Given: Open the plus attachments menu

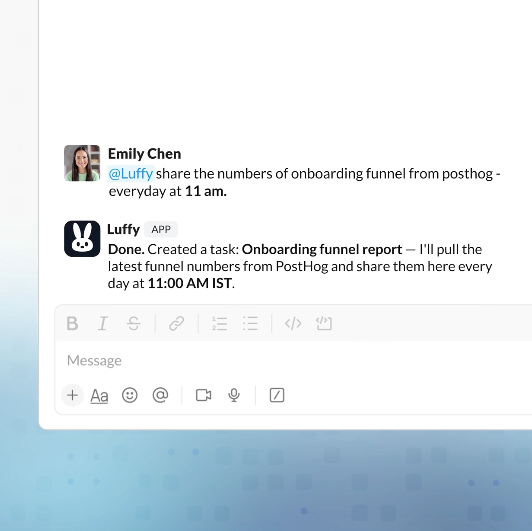Looking at the screenshot, I should [72, 395].
